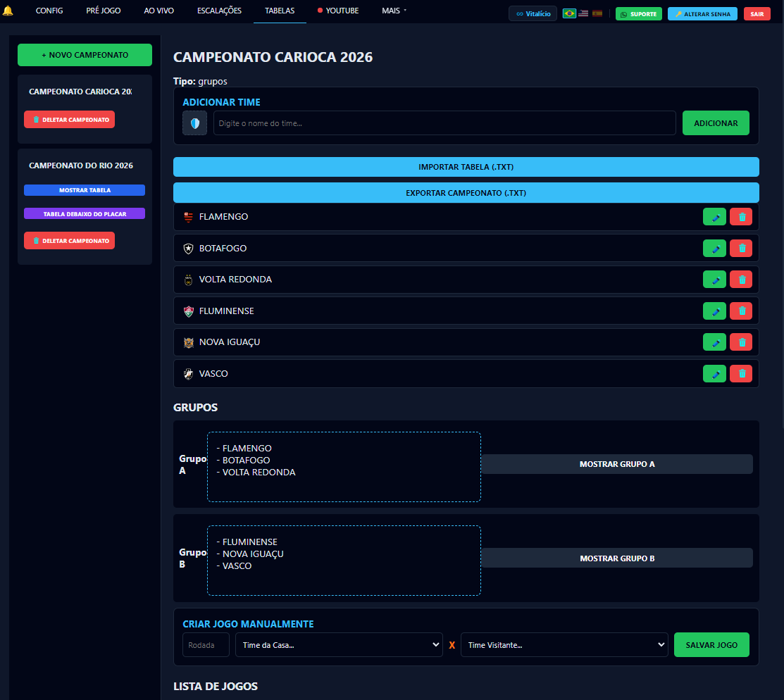This screenshot has height=700, width=784.
Task: Click the notification bell icon
Action: (x=8, y=11)
